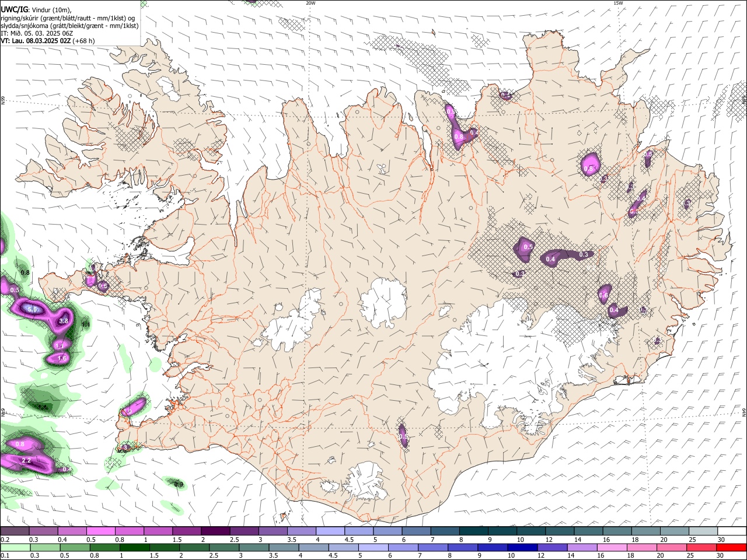Click the legend label '0.2' under the upper row

tap(5, 540)
